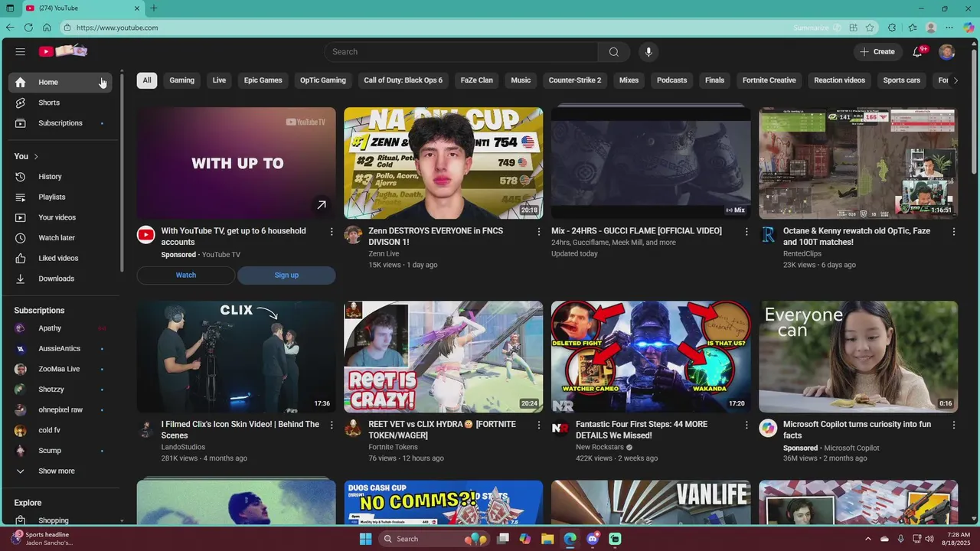
Task: Open Playlists in the sidebar
Action: pyautogui.click(x=60, y=197)
